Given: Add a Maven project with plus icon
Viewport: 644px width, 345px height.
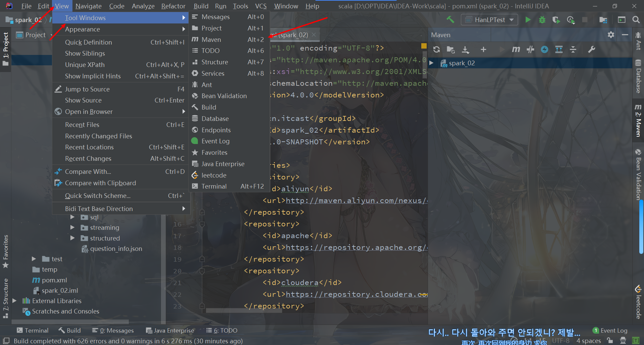Looking at the screenshot, I should coord(483,50).
